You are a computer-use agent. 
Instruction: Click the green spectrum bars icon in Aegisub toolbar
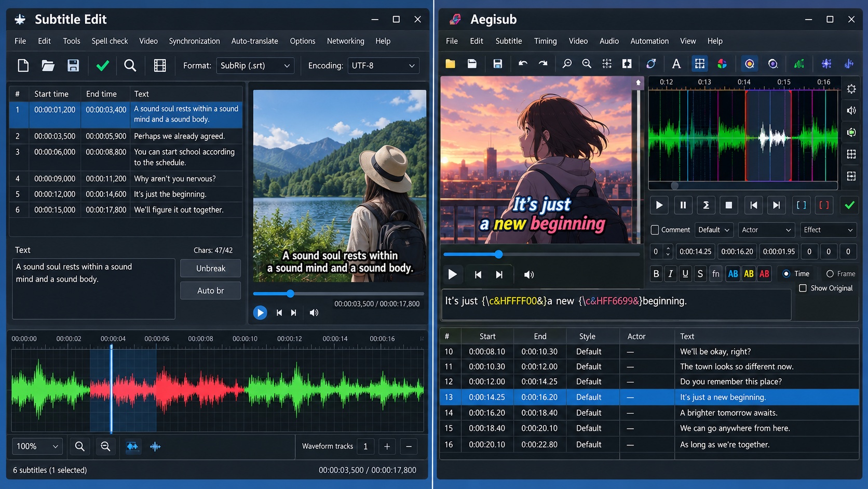click(x=799, y=63)
